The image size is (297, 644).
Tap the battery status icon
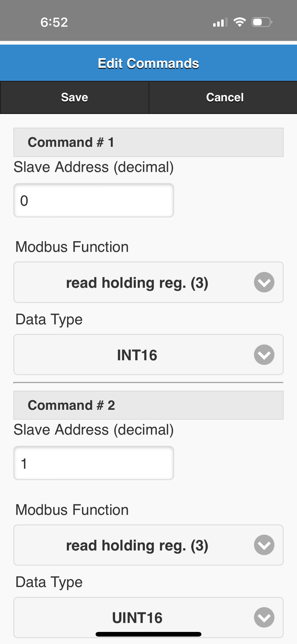pyautogui.click(x=262, y=22)
